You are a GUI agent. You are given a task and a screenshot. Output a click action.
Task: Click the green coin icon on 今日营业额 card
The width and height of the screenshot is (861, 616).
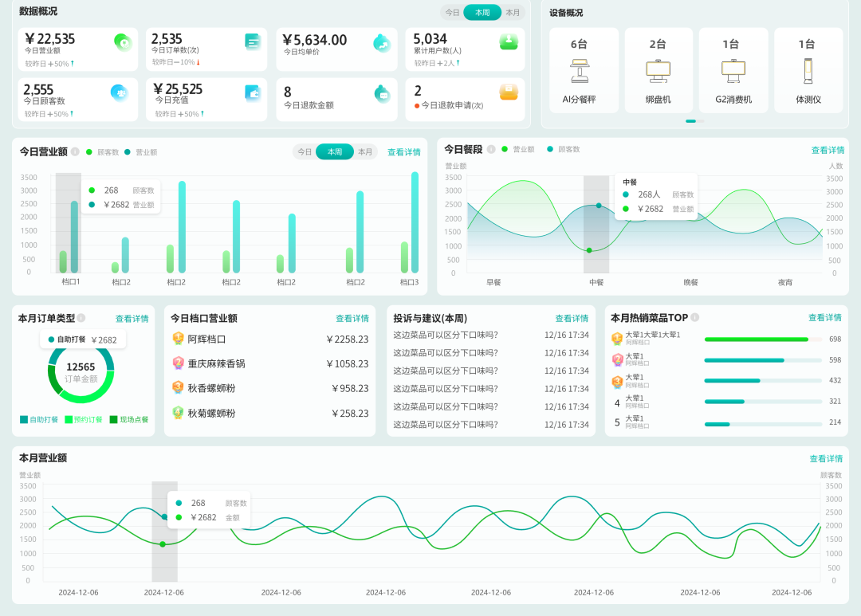(x=123, y=42)
